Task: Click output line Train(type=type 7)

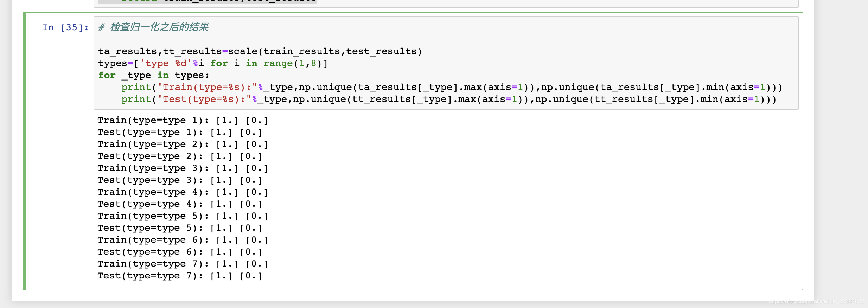Action: pyautogui.click(x=183, y=264)
